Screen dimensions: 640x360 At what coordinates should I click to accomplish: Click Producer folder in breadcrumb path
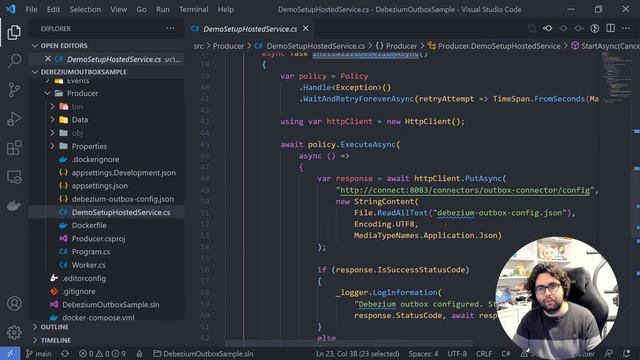pyautogui.click(x=228, y=46)
